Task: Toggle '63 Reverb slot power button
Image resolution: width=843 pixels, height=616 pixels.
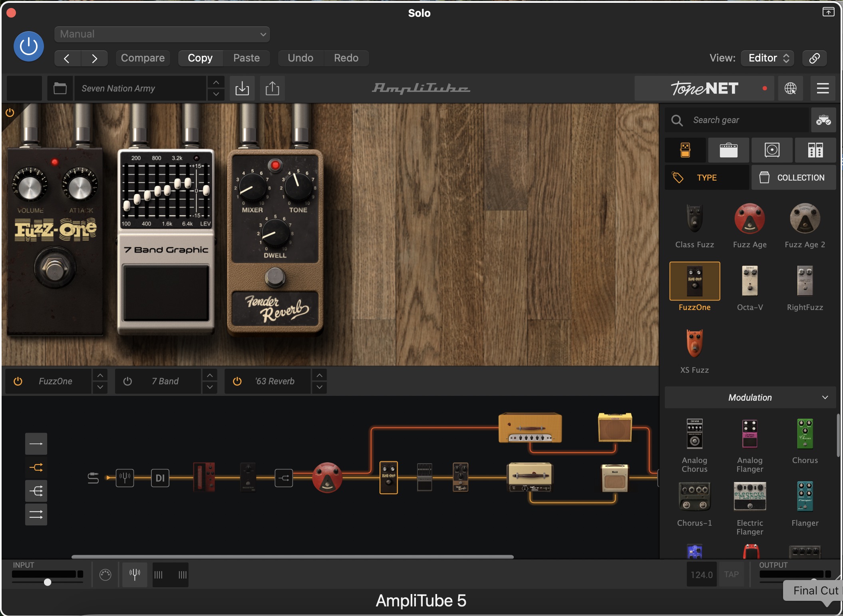Action: (x=237, y=381)
